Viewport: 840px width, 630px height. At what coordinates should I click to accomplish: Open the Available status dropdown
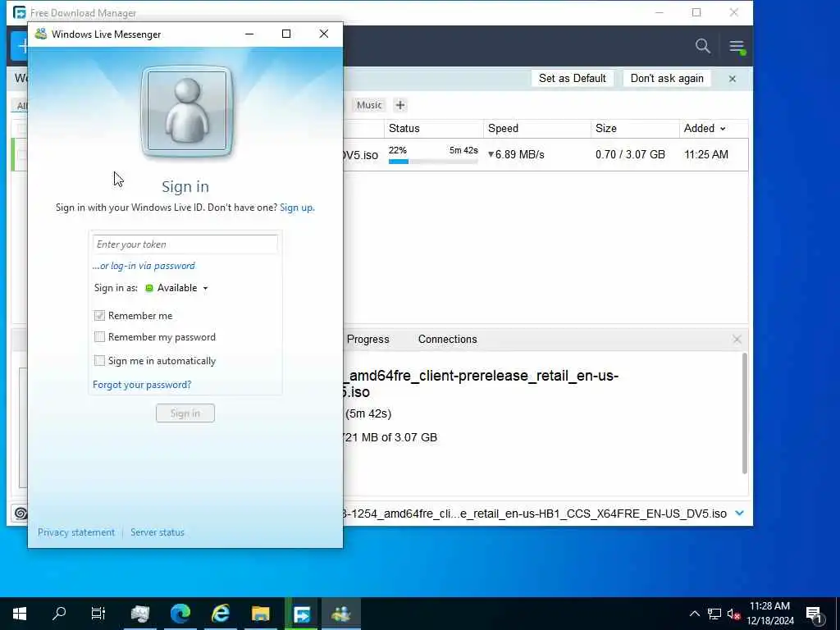pyautogui.click(x=177, y=288)
